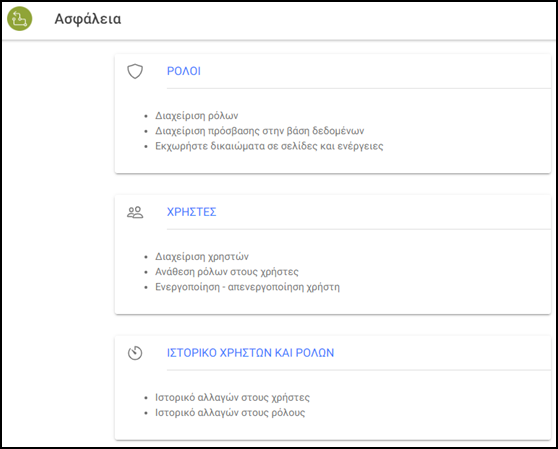Select the Διαχείριση χρηστών bullet item
Image resolution: width=558 pixels, height=449 pixels.
(x=202, y=257)
